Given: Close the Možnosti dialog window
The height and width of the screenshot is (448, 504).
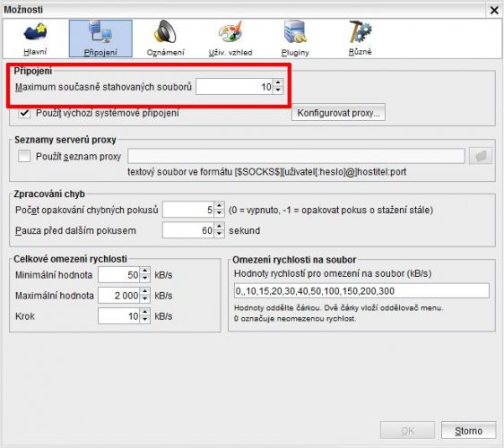Looking at the screenshot, I should tap(494, 10).
